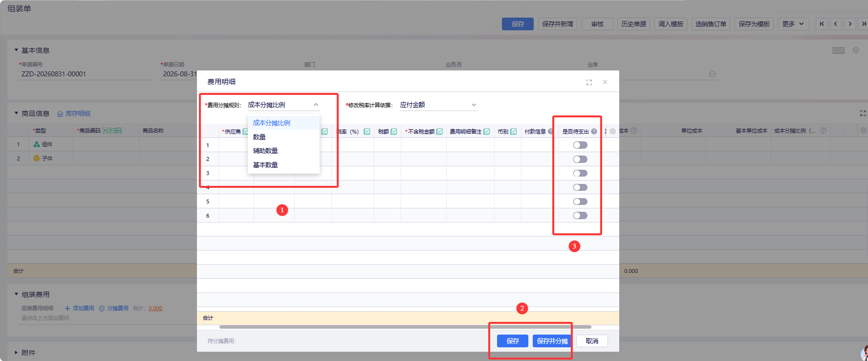The width and height of the screenshot is (868, 361).
Task: Select 数量 from dropdown list
Action: pos(283,137)
